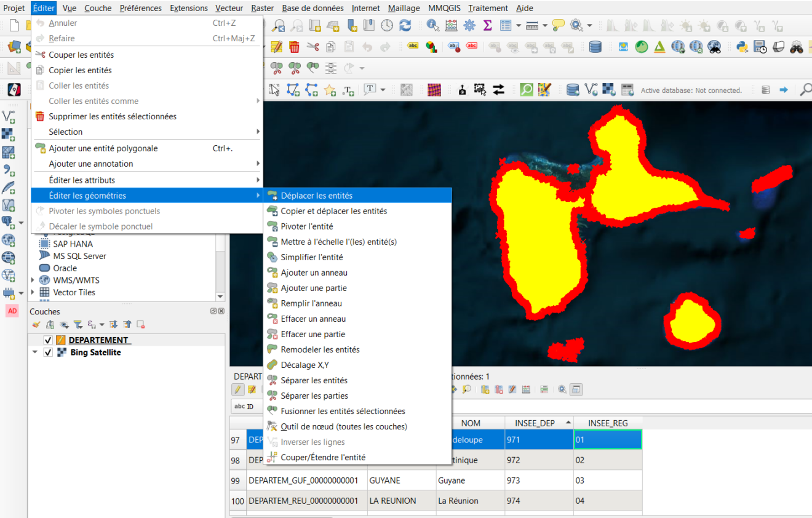Toggle editing mode in the attribute table
The height and width of the screenshot is (518, 812).
tap(237, 389)
